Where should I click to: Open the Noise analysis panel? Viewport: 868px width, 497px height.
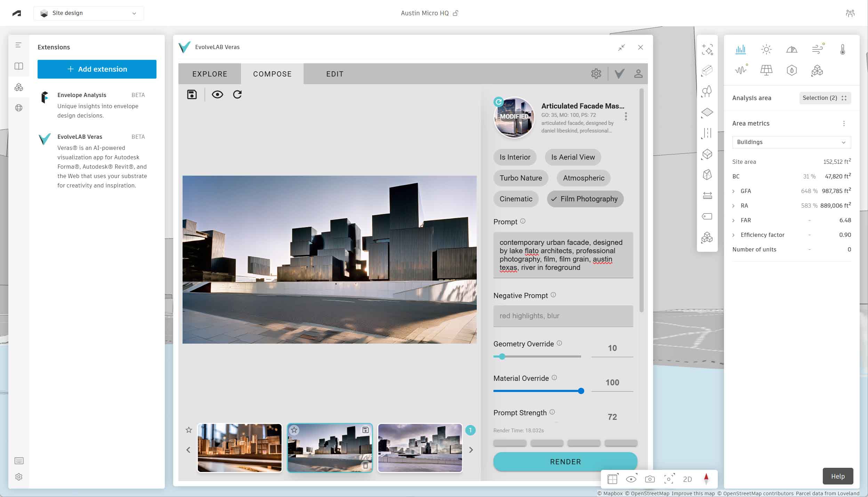pos(741,71)
